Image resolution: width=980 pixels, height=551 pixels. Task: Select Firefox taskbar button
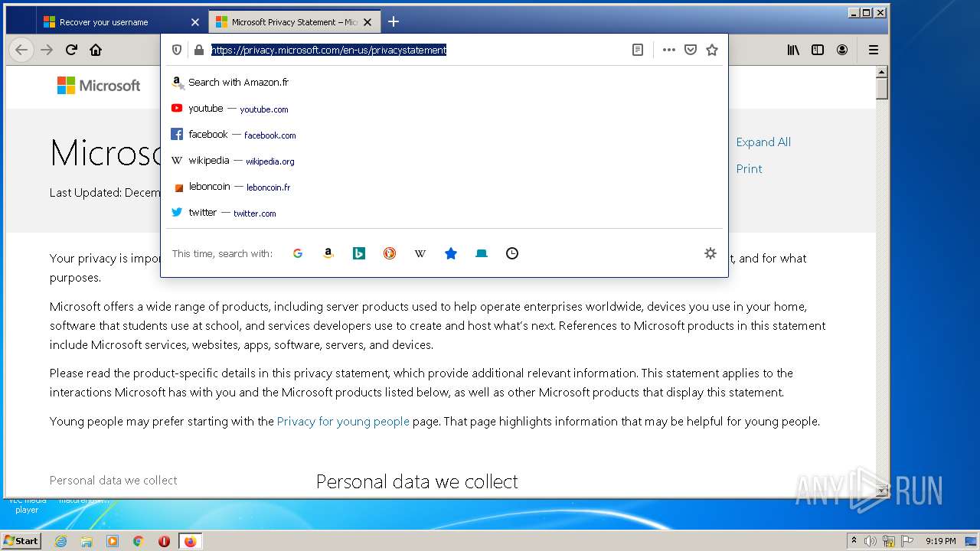pos(190,541)
